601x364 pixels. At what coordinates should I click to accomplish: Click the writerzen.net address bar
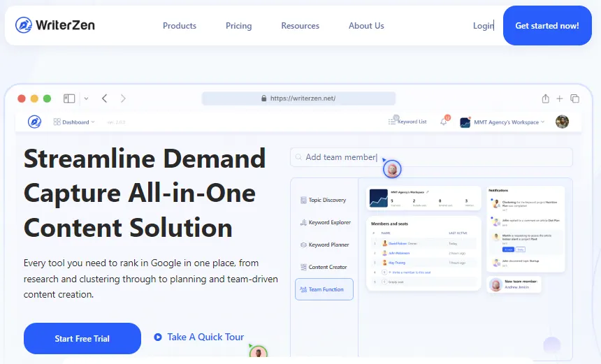298,99
